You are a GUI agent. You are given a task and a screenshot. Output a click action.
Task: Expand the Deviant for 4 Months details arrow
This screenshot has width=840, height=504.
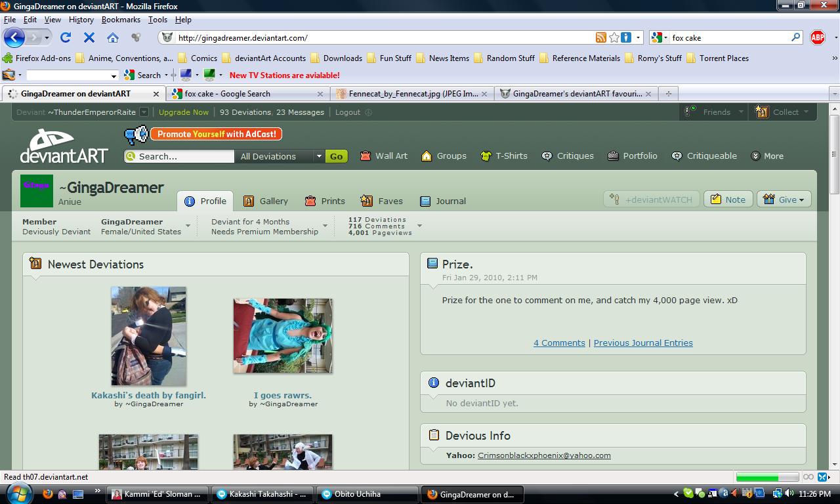(x=325, y=226)
